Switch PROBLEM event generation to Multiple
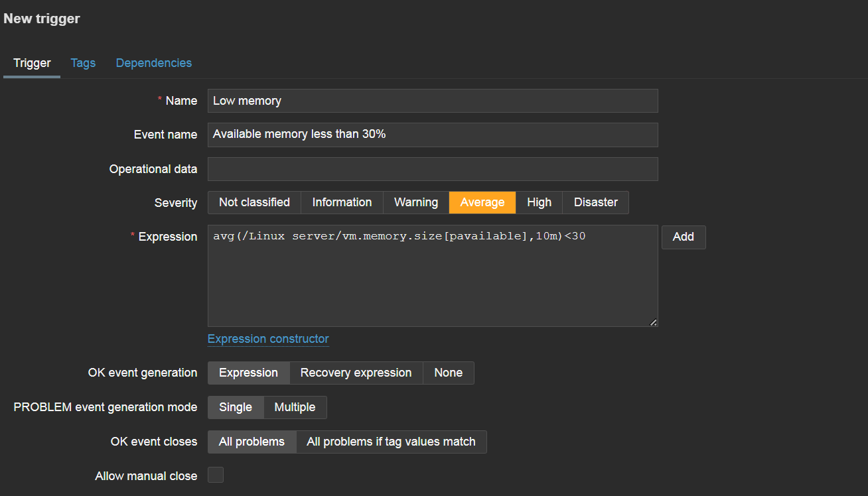 pyautogui.click(x=295, y=407)
